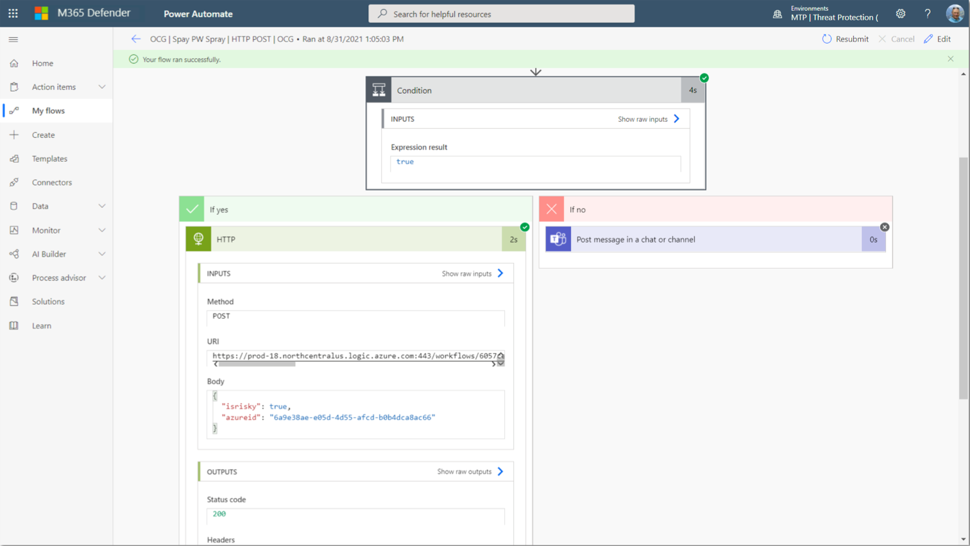Go back with the left arrow
This screenshot has height=546, width=970.
click(x=136, y=39)
